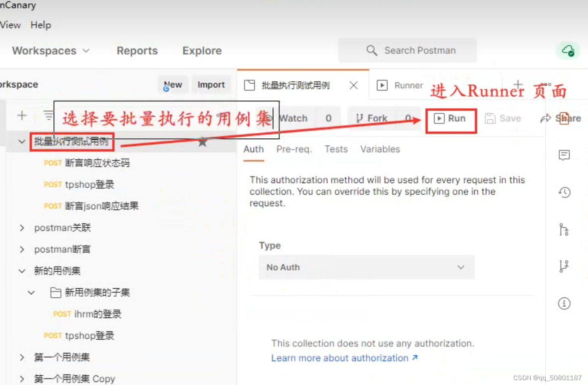Open the changelog history clock icon
Viewport: 588px width, 385px height.
pos(564,192)
